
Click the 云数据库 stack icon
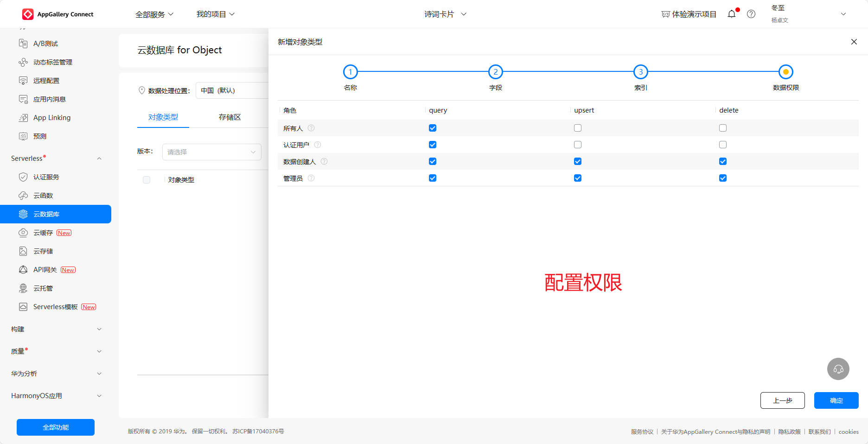[x=23, y=214]
